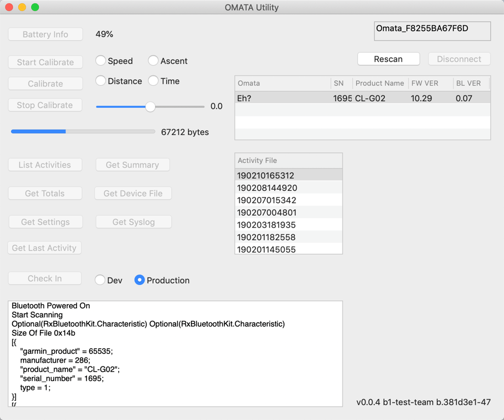Click the CL-G02 product name cell
The image size is (504, 420).
[x=370, y=98]
